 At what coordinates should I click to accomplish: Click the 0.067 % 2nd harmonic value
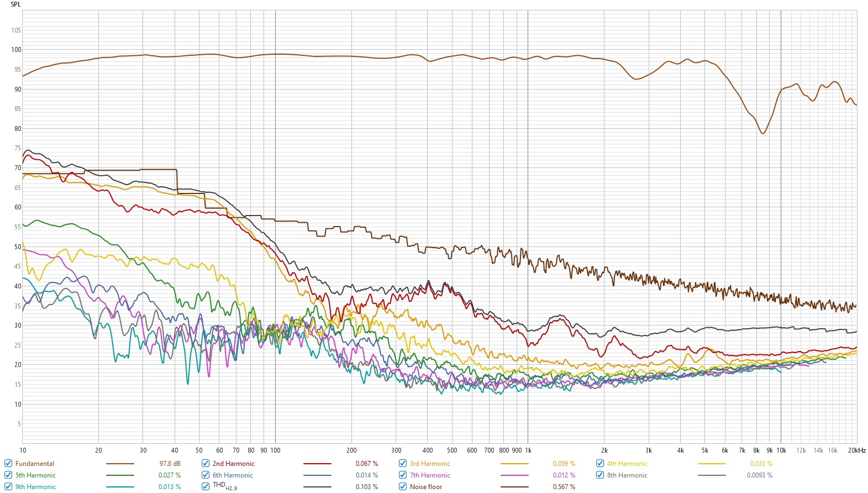[367, 464]
